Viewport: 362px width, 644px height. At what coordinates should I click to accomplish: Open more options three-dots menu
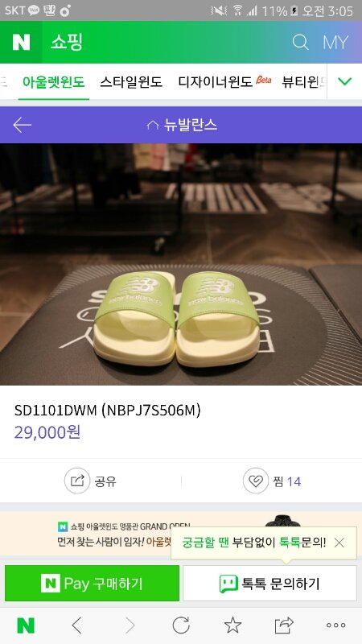pos(335,625)
